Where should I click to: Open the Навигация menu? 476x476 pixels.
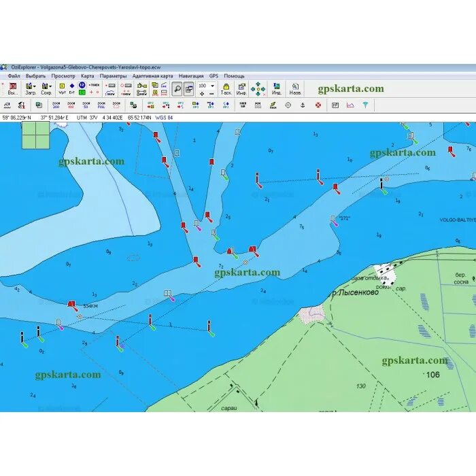(191, 76)
